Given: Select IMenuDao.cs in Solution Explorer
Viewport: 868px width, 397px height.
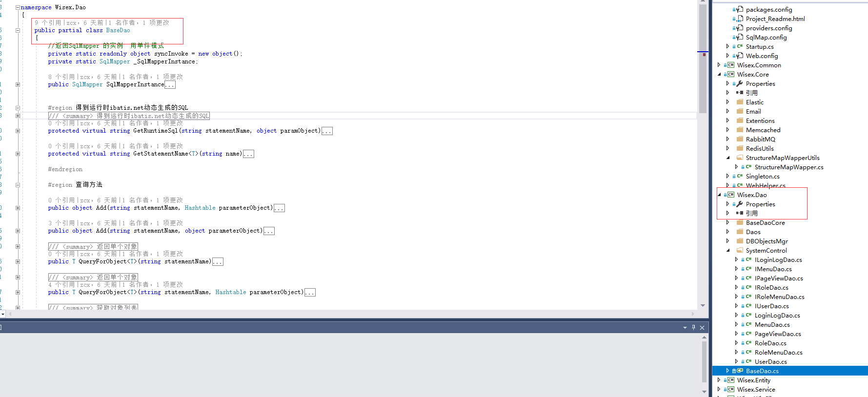Looking at the screenshot, I should point(773,269).
